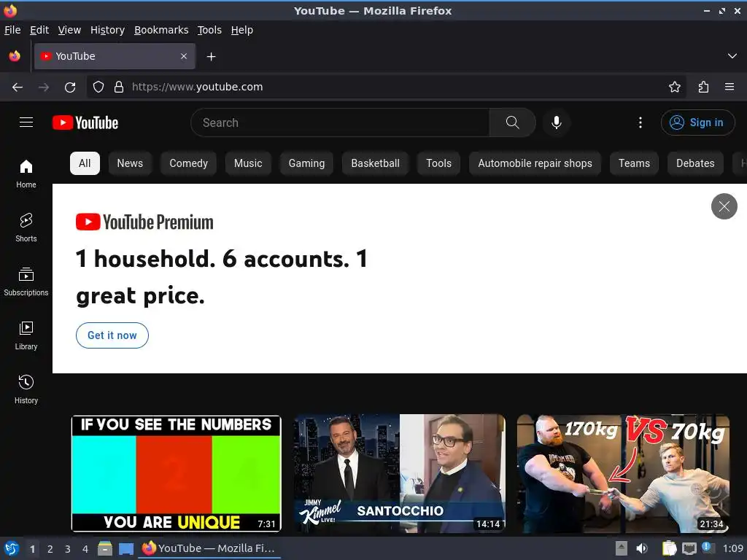This screenshot has height=560, width=747.
Task: Open the three-dot settings menu
Action: pyautogui.click(x=640, y=122)
